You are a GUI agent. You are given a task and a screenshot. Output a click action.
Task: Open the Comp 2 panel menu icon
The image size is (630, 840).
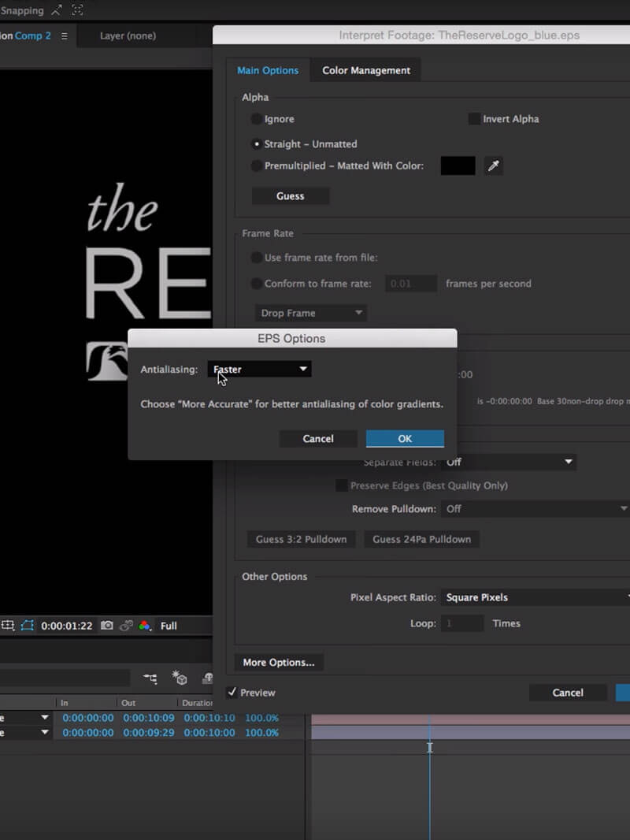65,36
